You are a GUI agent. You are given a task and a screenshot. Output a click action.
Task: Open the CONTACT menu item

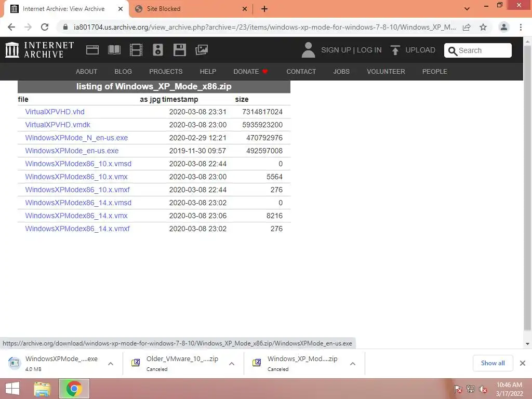tap(301, 72)
